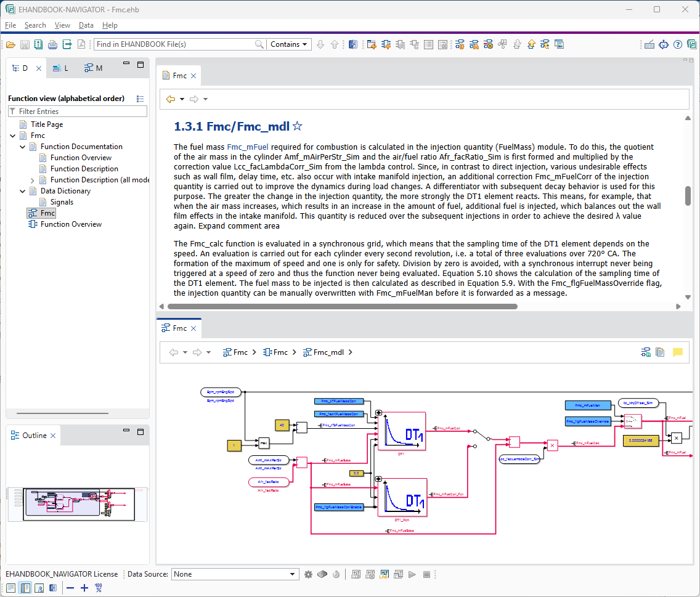The image size is (700, 597).
Task: Open forward history dropdown in documentation pane
Action: coord(205,99)
